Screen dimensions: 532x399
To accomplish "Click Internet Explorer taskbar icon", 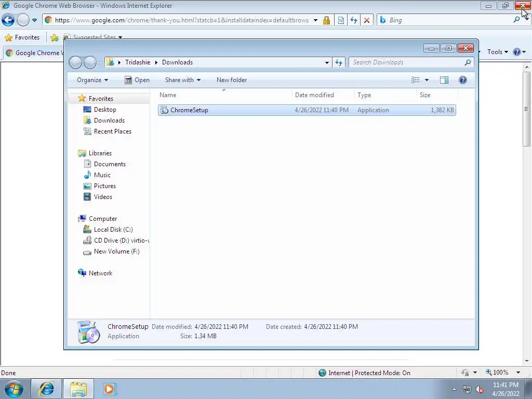I will [x=46, y=389].
